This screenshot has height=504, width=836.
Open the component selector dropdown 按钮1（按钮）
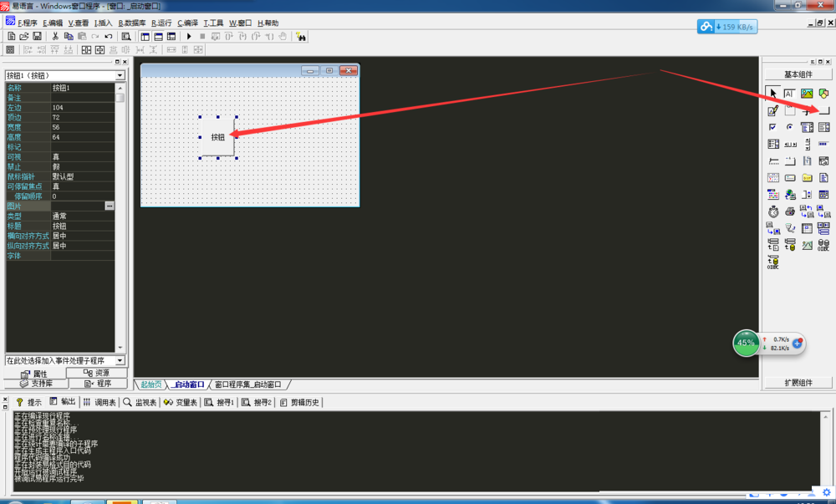(x=120, y=76)
